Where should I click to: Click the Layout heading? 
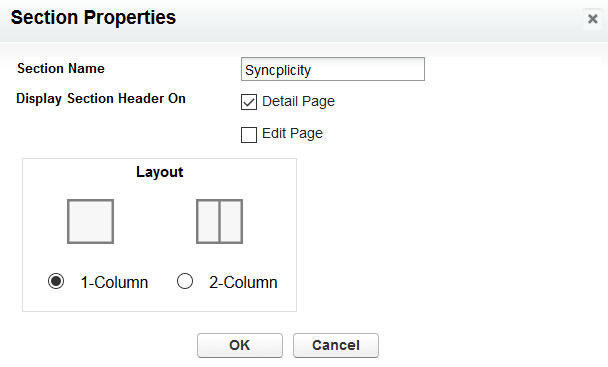(159, 172)
